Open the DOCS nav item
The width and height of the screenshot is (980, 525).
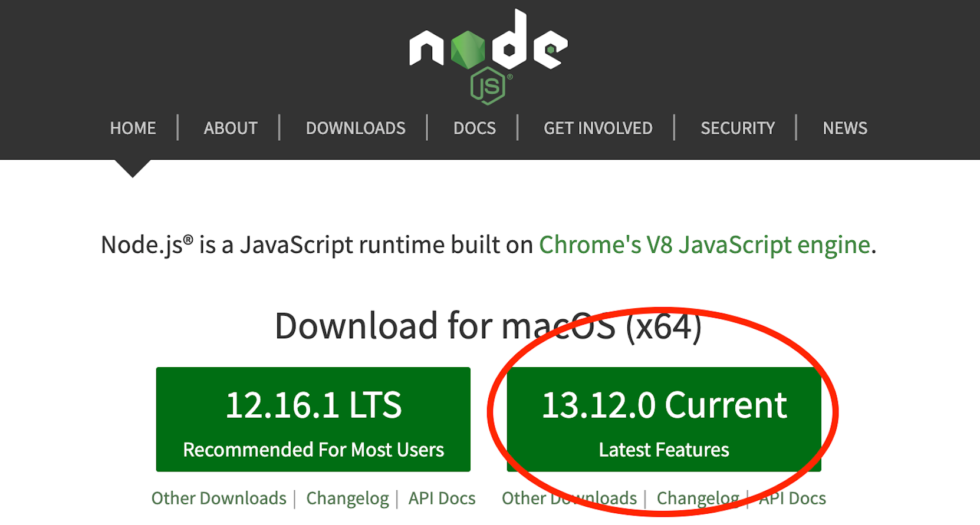tap(475, 128)
